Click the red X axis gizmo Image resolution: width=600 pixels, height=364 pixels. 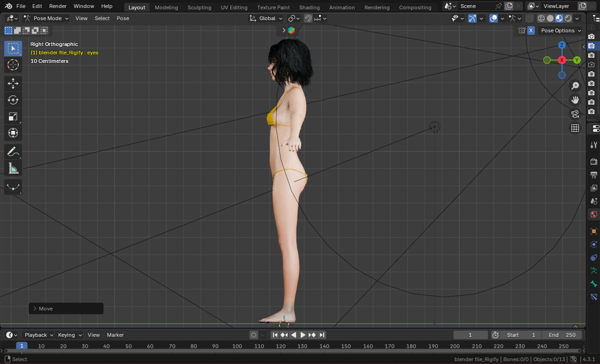pyautogui.click(x=562, y=60)
